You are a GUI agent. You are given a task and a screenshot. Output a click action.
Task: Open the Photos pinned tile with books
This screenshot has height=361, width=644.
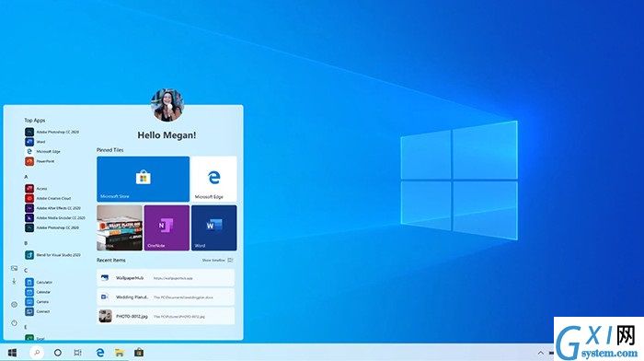pyautogui.click(x=120, y=227)
